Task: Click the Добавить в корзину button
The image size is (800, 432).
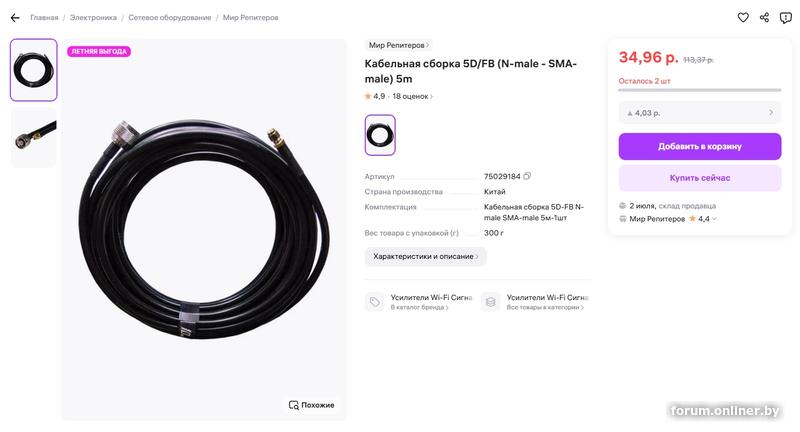Action: 699,146
